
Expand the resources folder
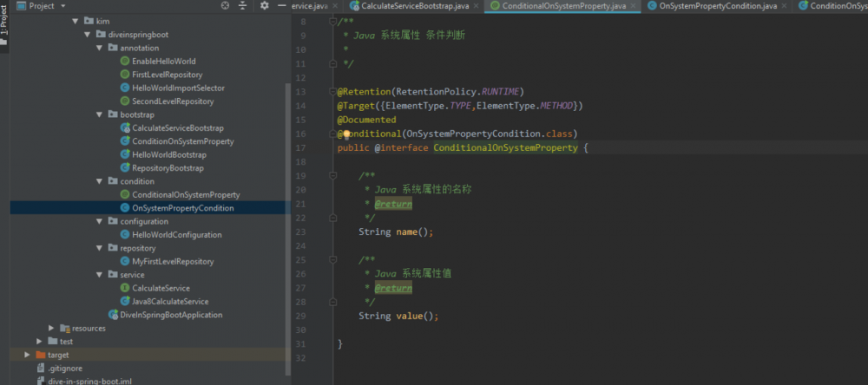point(52,328)
